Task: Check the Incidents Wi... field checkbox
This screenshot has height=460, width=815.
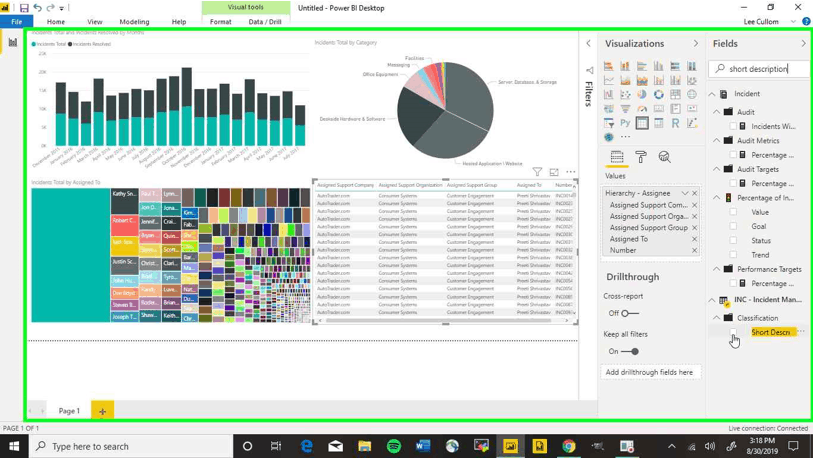Action: point(733,126)
